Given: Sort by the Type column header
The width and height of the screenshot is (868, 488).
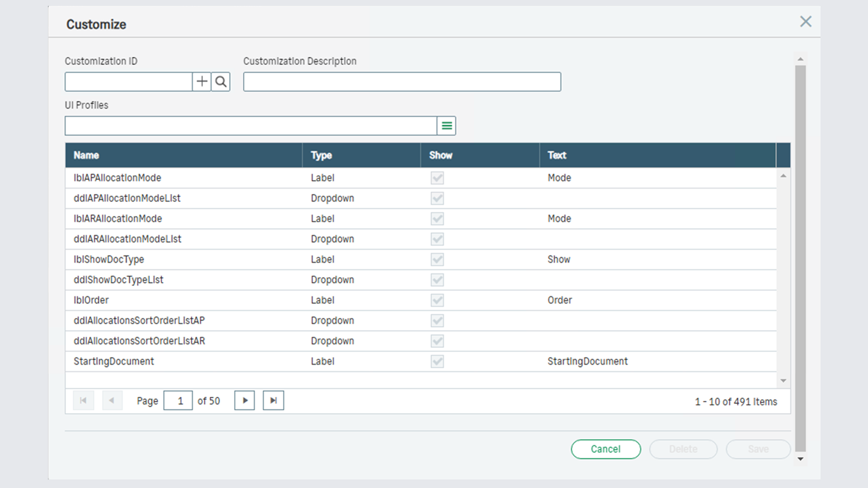Looking at the screenshot, I should point(321,155).
